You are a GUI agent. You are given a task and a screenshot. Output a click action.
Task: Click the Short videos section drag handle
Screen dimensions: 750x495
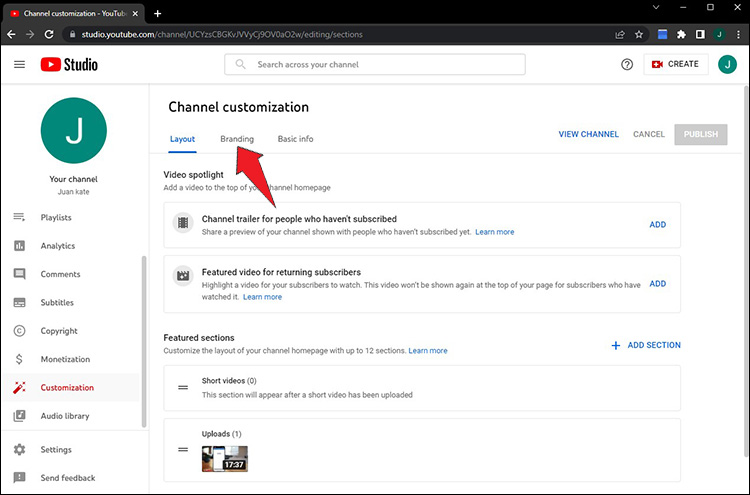[x=183, y=388]
